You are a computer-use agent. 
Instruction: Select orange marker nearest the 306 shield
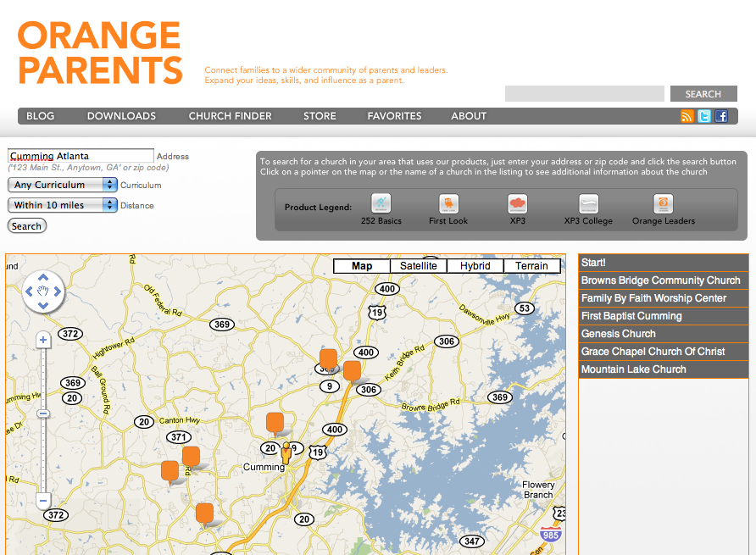pos(352,372)
